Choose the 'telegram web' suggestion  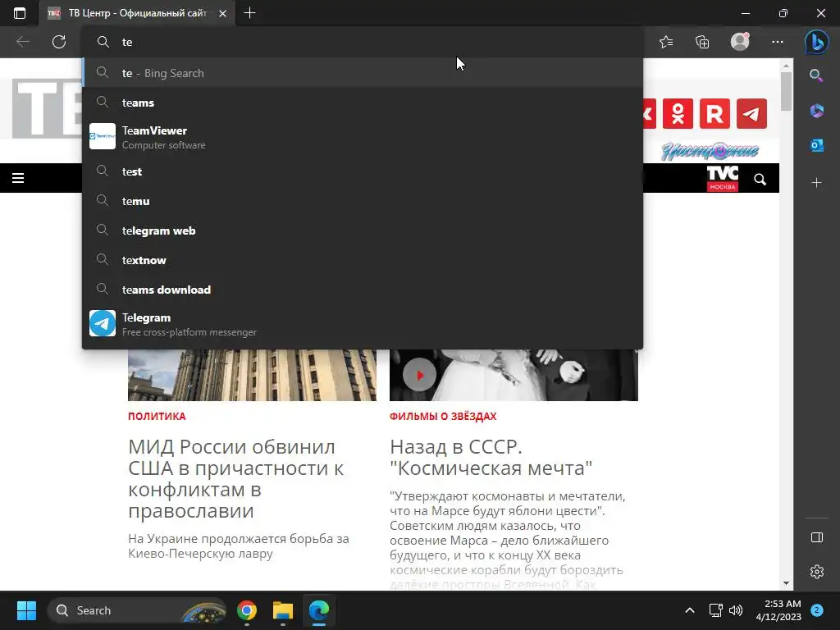[x=362, y=231]
